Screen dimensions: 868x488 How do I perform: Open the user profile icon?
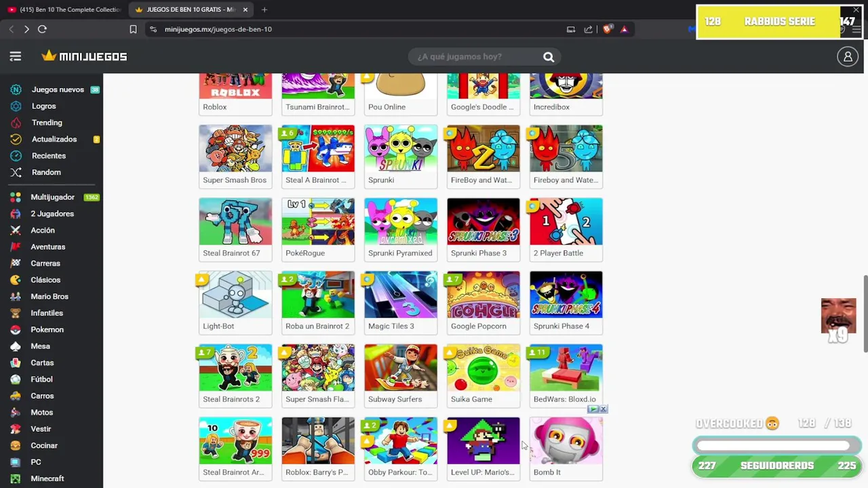[848, 57]
